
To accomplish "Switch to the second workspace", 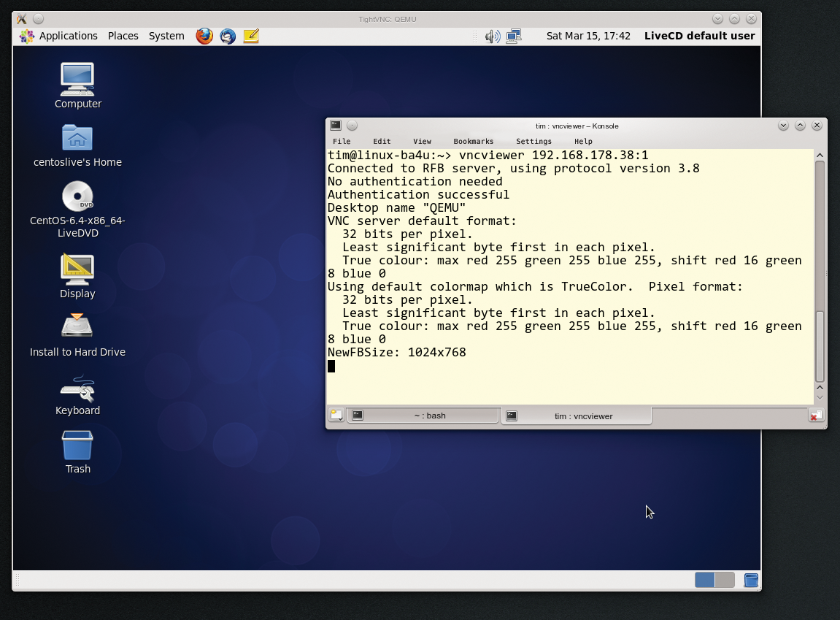I will [725, 580].
